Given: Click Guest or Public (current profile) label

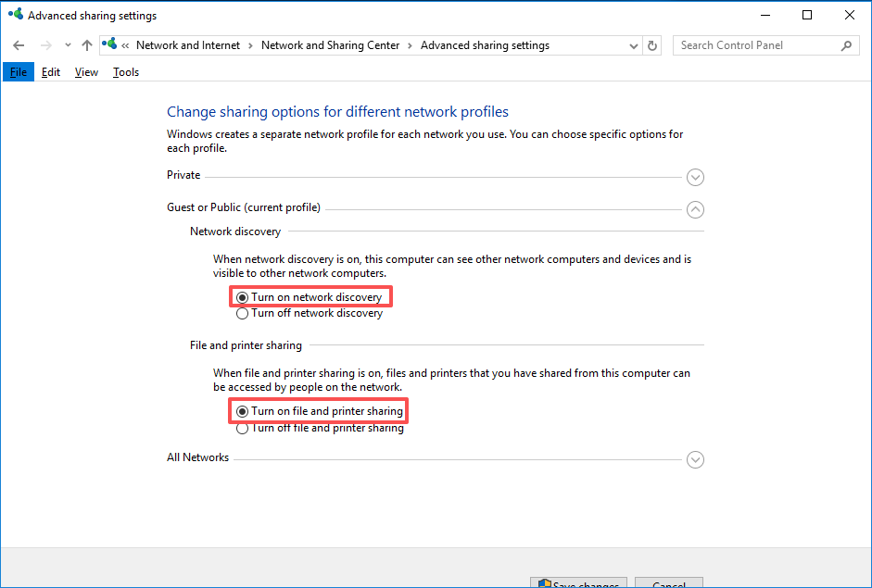Looking at the screenshot, I should click(244, 207).
